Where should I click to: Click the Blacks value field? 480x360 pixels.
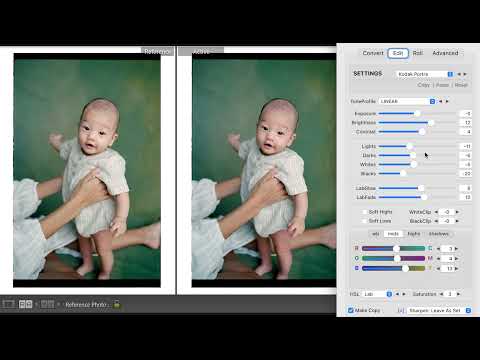click(x=466, y=173)
